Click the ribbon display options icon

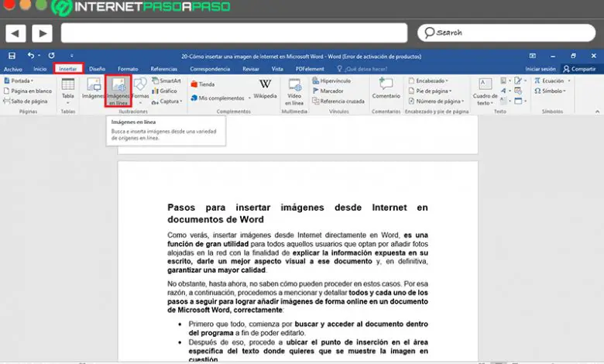tap(532, 56)
